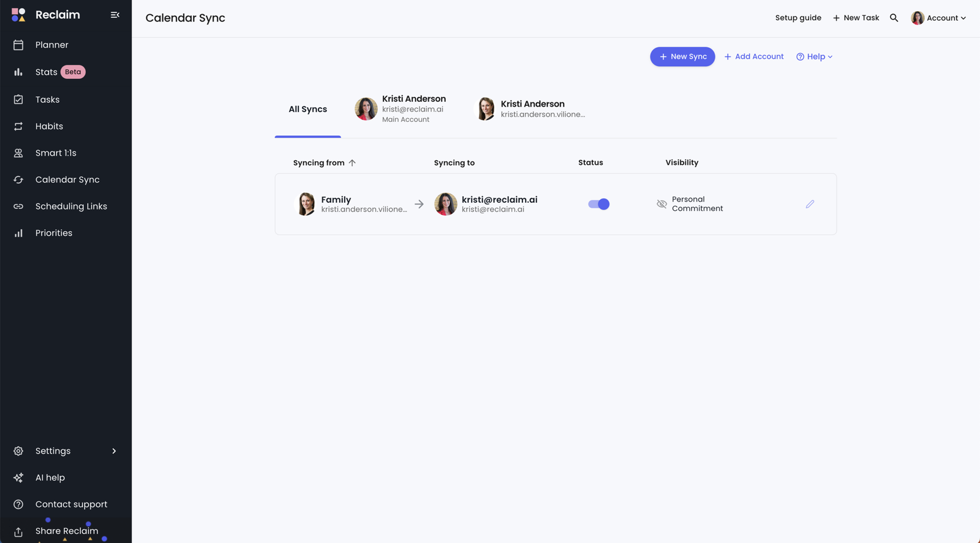Open Share Reclaim upload icon
980x543 pixels.
coord(18,531)
